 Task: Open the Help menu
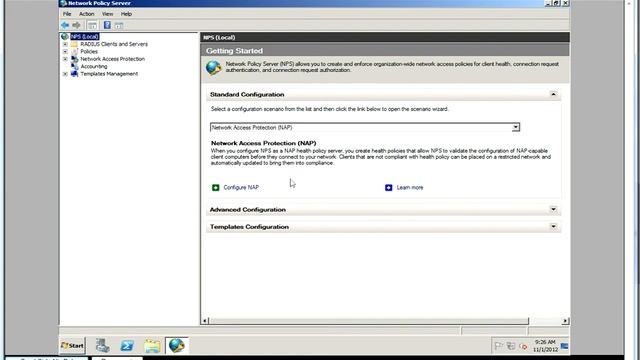tap(126, 14)
